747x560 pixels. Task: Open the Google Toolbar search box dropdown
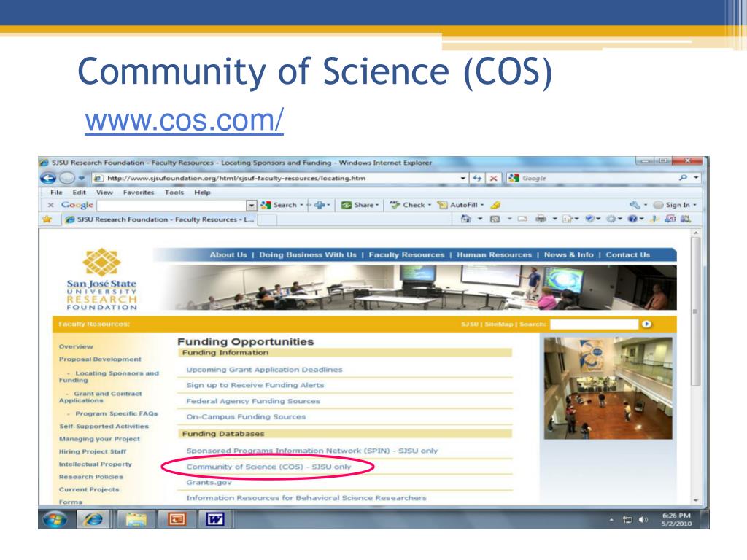pos(252,205)
